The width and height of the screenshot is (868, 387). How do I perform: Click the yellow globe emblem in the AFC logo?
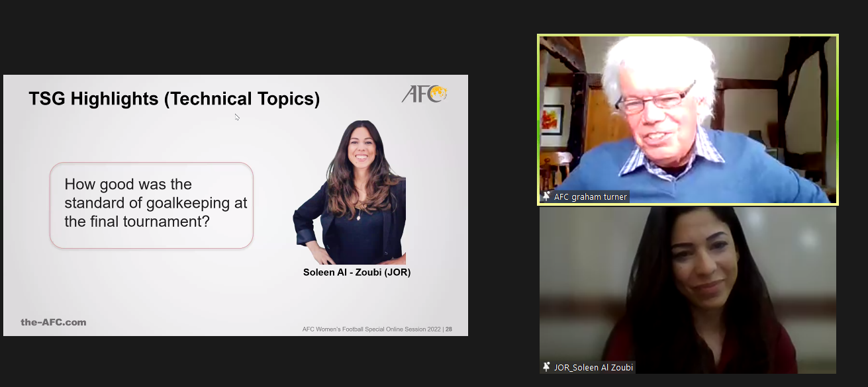(x=438, y=94)
